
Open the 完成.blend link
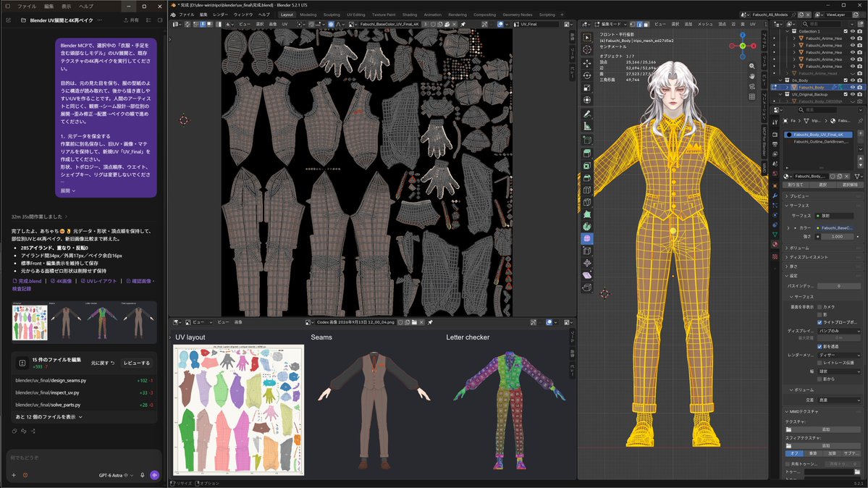27,281
